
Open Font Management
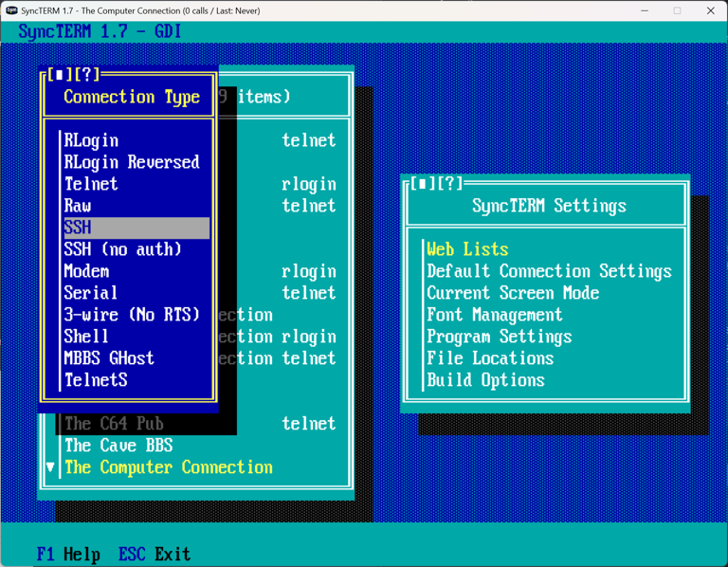coord(495,315)
